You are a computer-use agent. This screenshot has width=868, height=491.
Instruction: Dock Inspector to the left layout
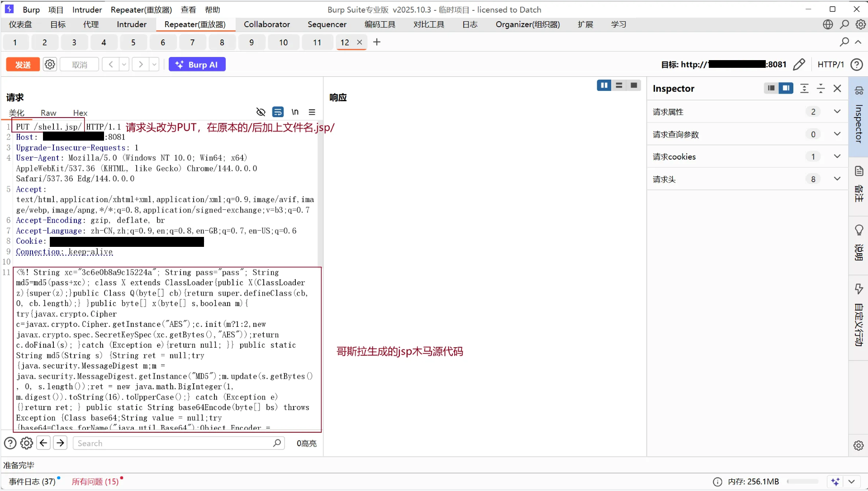pyautogui.click(x=771, y=88)
